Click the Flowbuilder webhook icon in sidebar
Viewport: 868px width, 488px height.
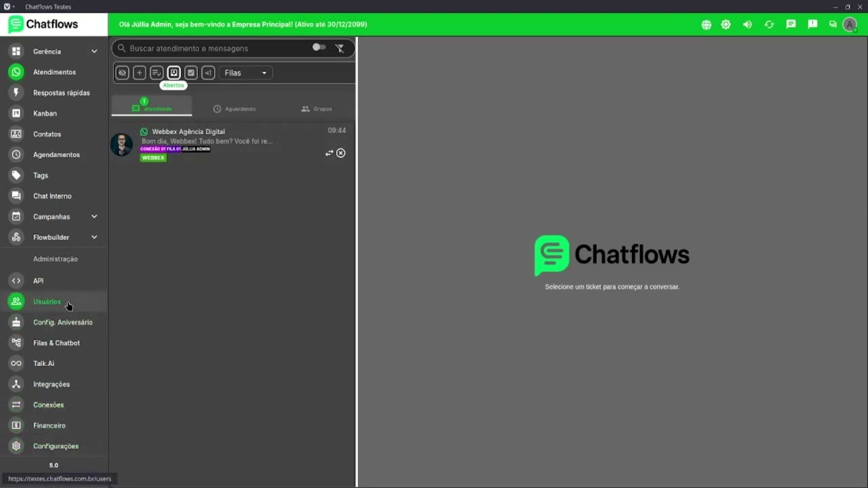click(16, 237)
